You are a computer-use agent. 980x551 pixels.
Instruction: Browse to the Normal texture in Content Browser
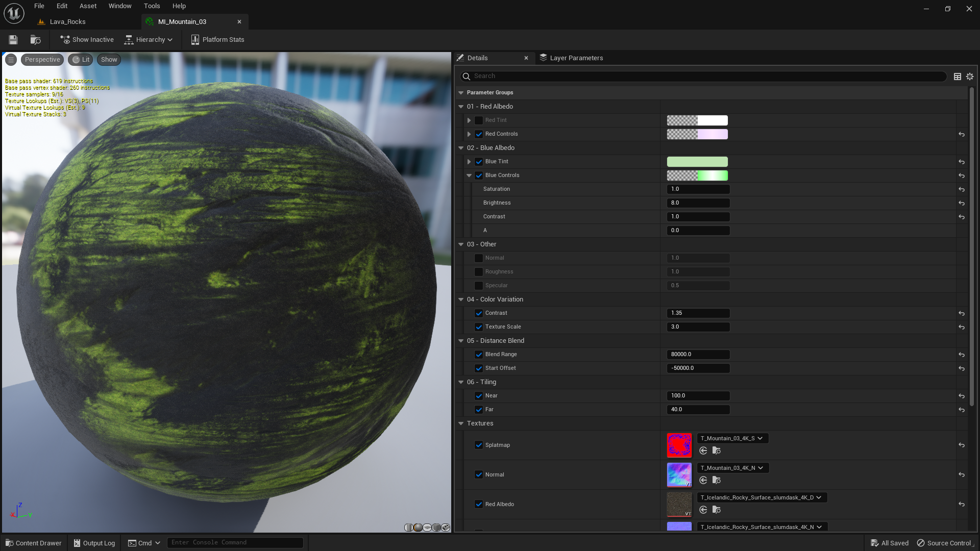click(717, 480)
